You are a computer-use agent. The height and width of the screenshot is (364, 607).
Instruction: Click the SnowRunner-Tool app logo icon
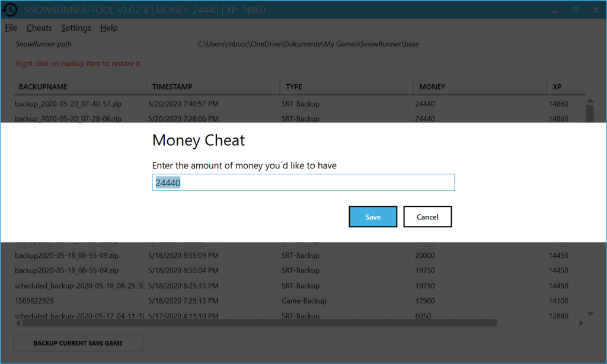click(9, 10)
